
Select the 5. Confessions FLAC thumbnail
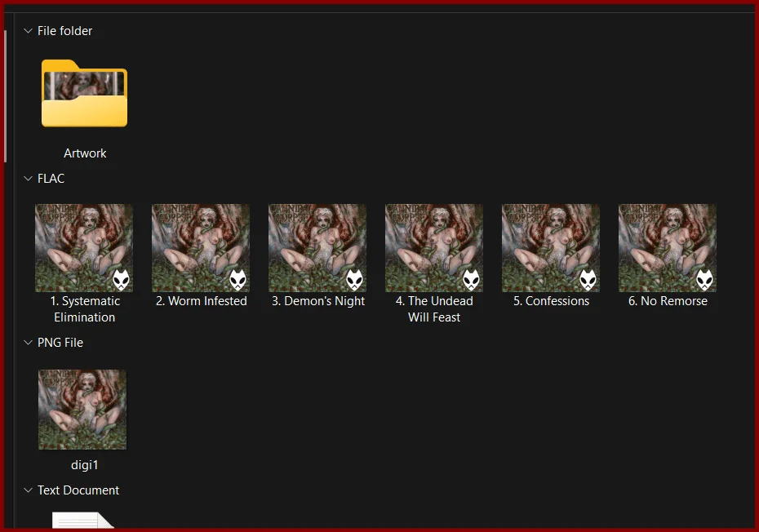550,248
